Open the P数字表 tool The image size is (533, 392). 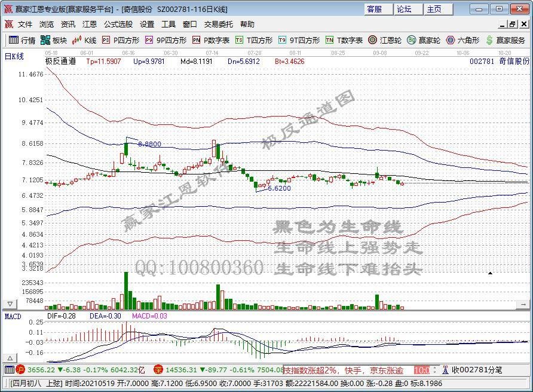pyautogui.click(x=211, y=40)
